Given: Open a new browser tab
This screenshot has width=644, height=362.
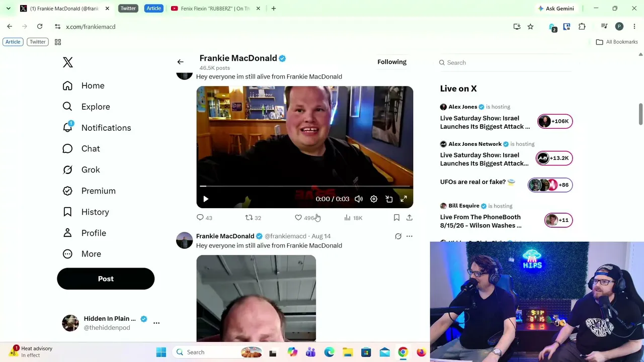Looking at the screenshot, I should coord(274,9).
